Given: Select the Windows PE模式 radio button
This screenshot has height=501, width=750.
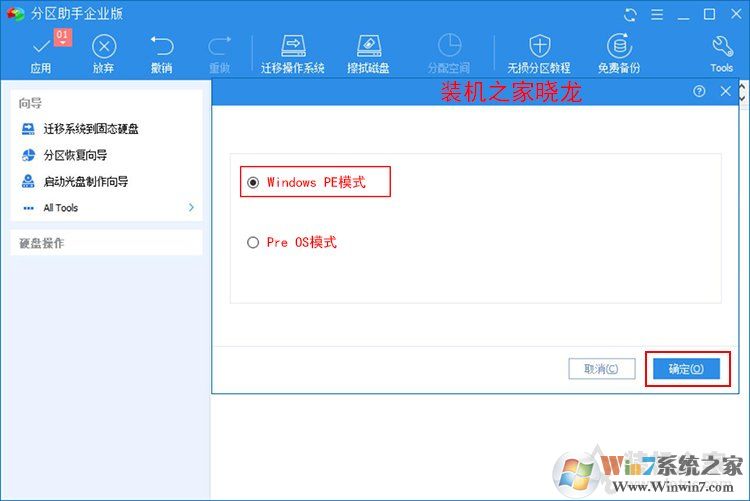Looking at the screenshot, I should (x=253, y=182).
